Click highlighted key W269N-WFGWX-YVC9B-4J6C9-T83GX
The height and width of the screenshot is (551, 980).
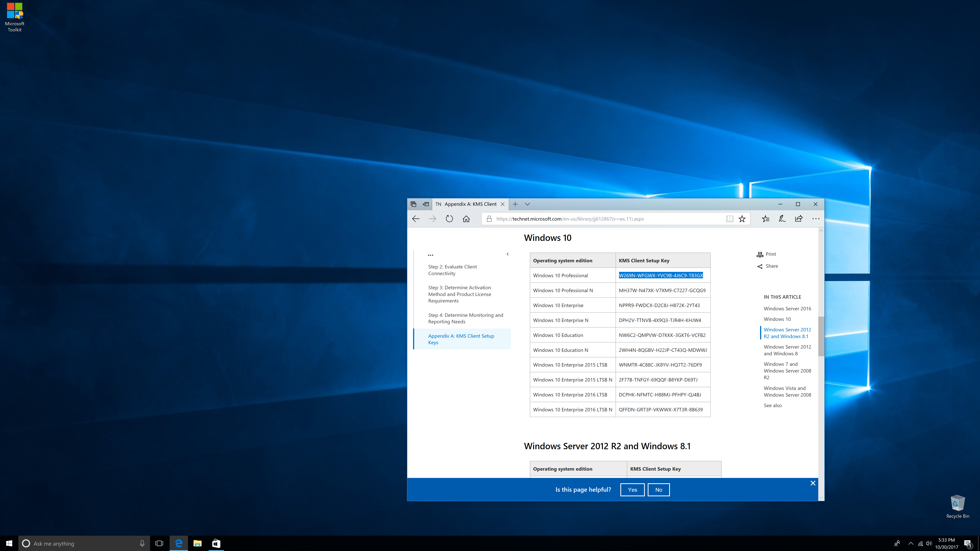point(661,275)
